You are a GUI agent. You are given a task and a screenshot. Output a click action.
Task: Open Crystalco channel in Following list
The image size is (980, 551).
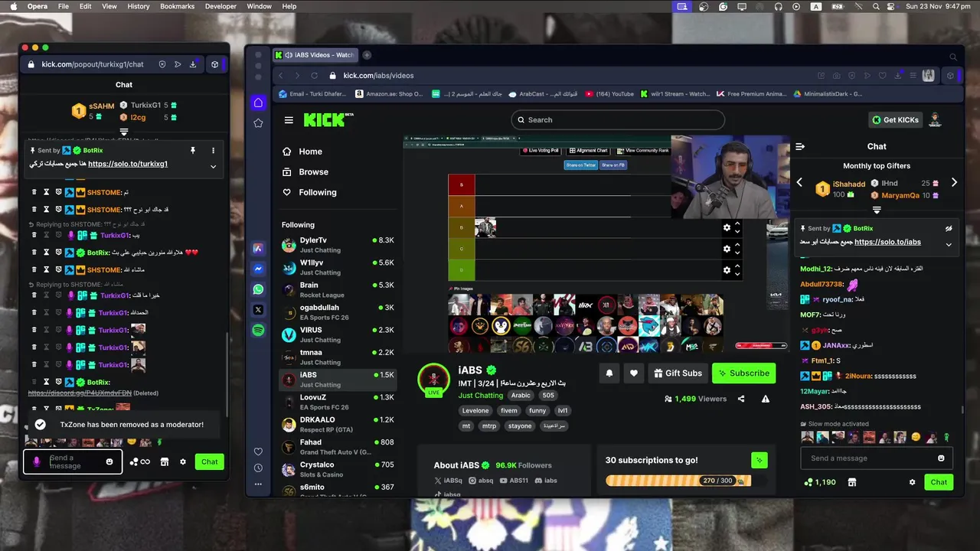338,469
